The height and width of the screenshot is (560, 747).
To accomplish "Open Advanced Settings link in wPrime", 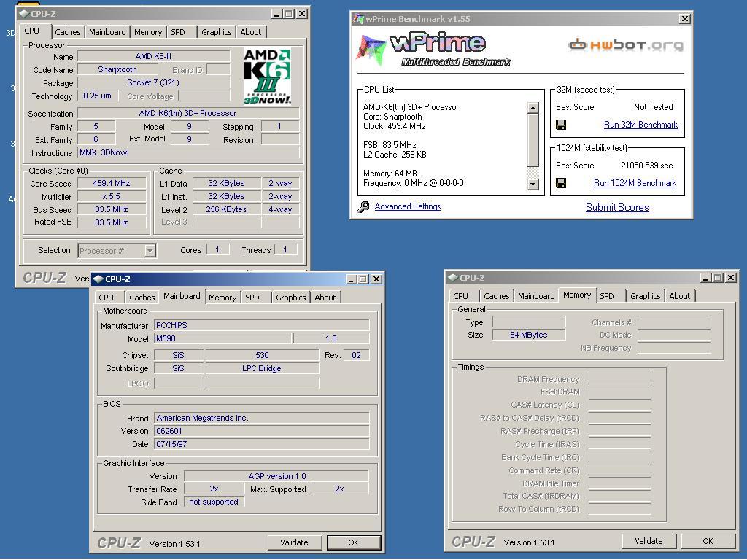I will (x=408, y=206).
